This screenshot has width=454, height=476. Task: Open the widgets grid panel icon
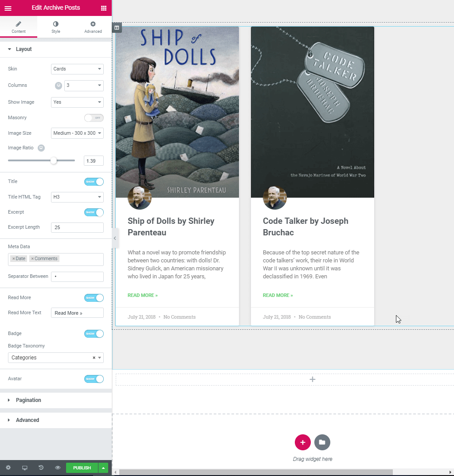pyautogui.click(x=104, y=8)
